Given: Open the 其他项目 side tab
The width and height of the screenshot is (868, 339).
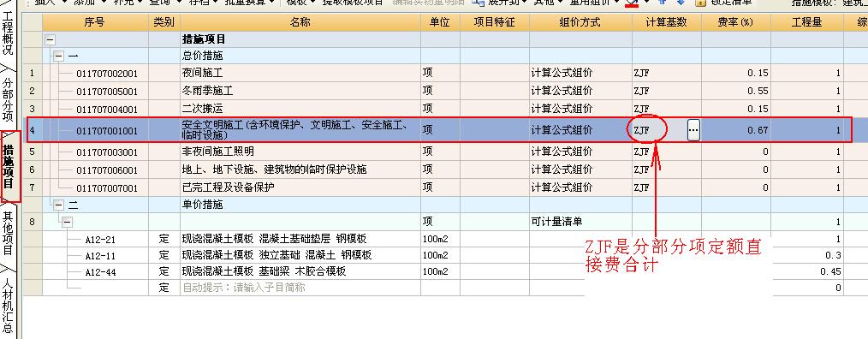Looking at the screenshot, I should coord(8,234).
